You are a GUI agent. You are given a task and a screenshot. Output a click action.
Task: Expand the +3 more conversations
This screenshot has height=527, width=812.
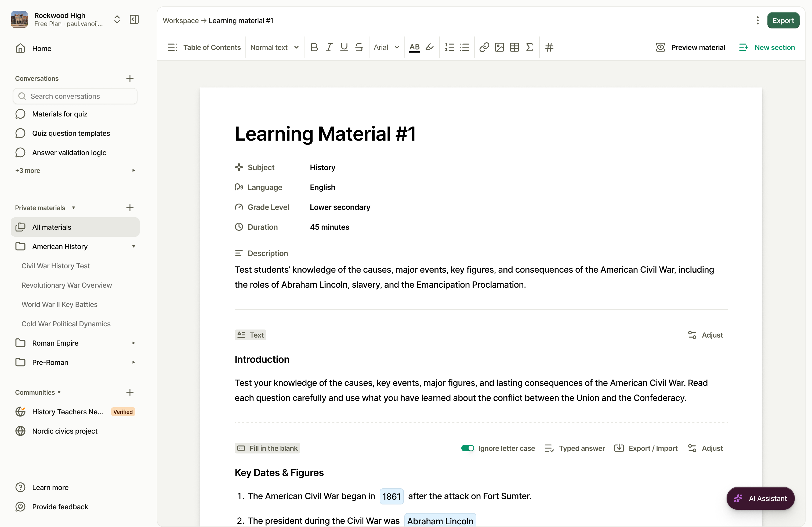point(75,170)
